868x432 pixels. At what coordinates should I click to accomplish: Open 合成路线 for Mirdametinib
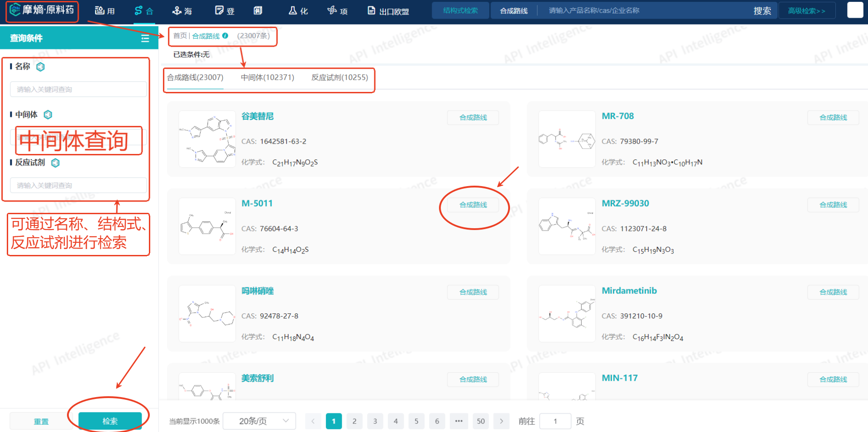(x=833, y=293)
